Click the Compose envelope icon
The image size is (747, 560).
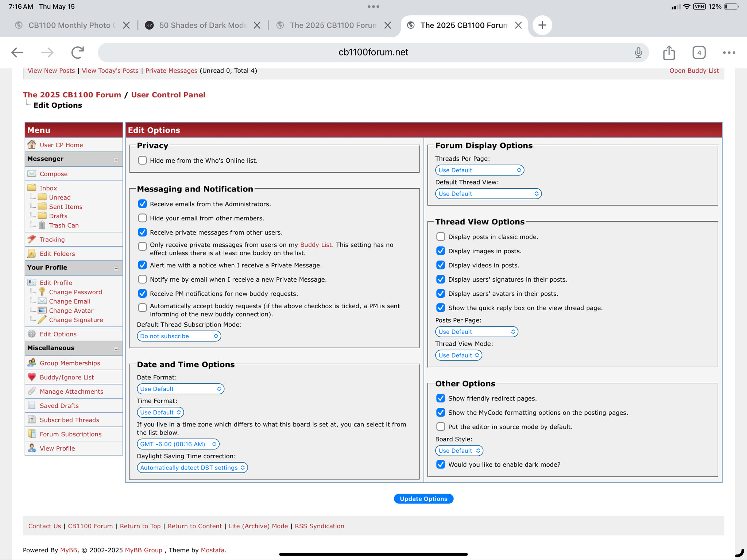point(32,173)
